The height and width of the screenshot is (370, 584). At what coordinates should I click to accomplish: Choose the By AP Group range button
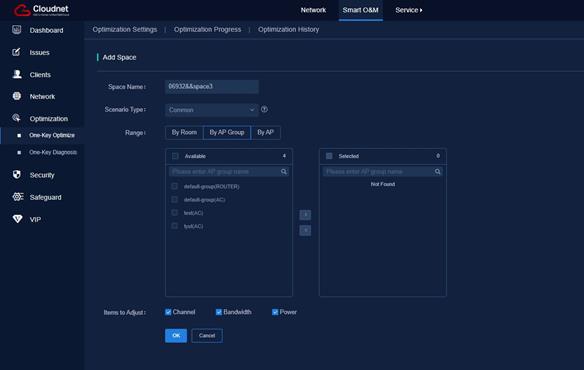226,132
